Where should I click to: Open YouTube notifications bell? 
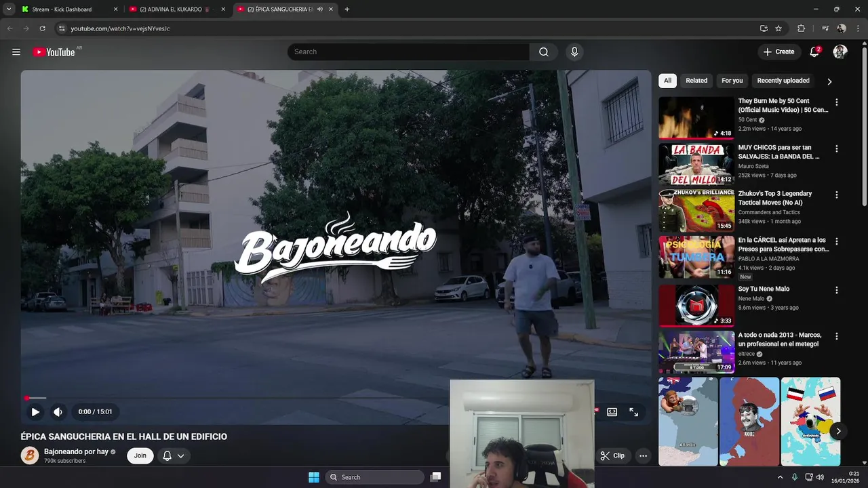click(815, 52)
